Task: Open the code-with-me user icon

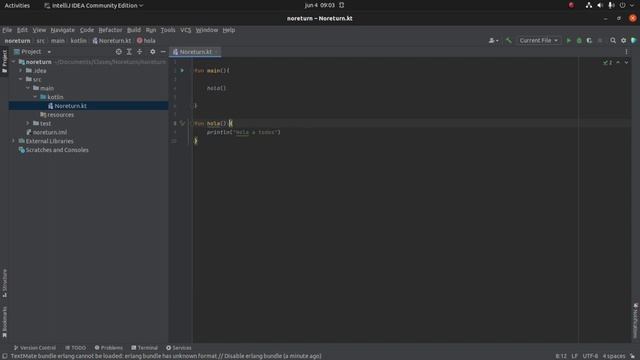Action: tap(493, 40)
